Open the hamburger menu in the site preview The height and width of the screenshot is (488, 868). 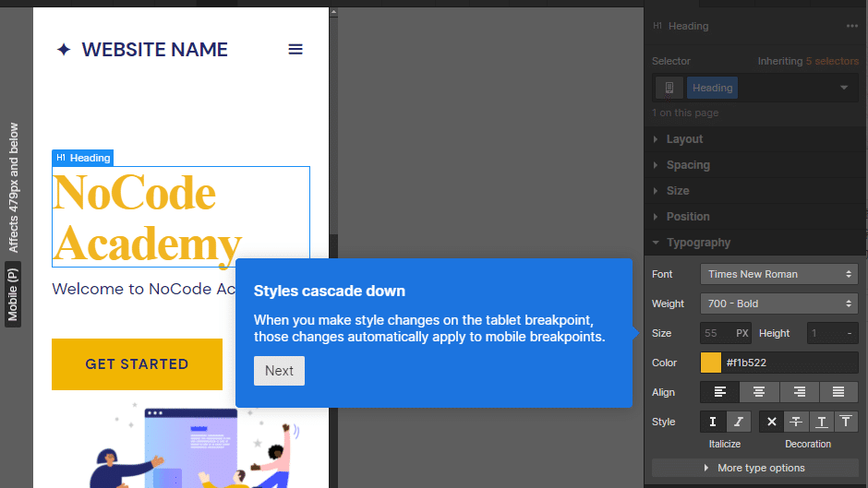(295, 50)
